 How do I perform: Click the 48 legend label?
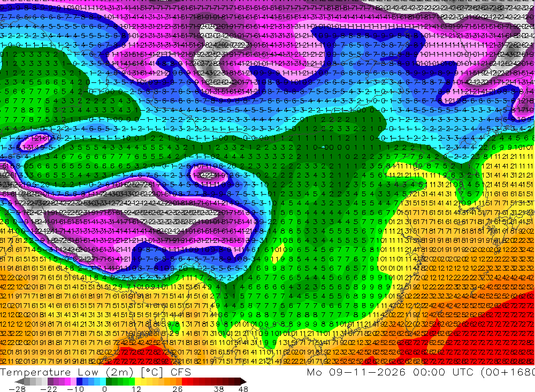click(243, 389)
